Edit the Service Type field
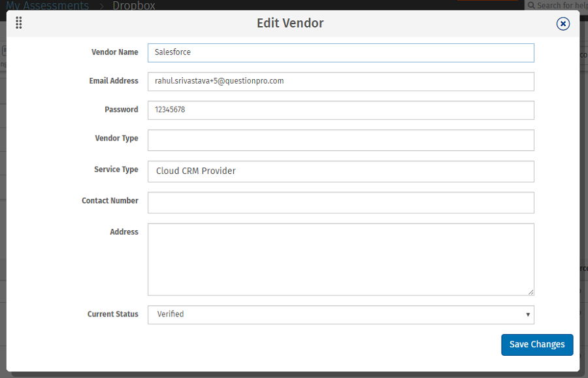This screenshot has width=588, height=378. 341,171
